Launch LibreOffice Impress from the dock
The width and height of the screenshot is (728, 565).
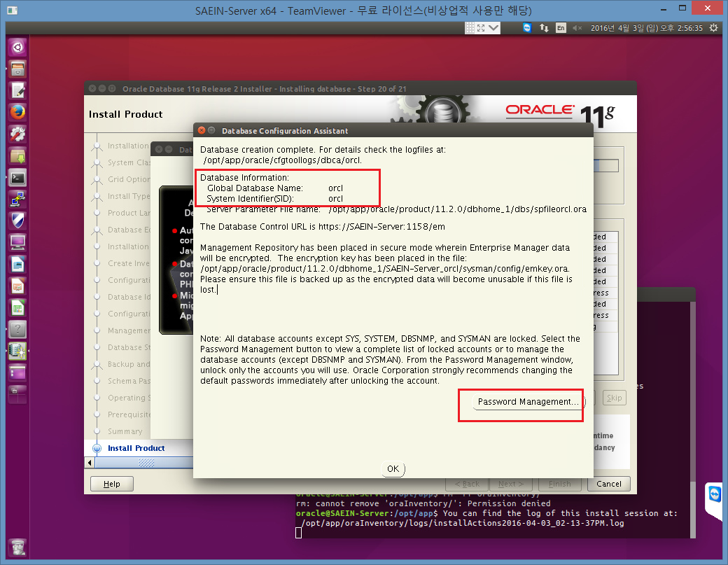(x=17, y=286)
